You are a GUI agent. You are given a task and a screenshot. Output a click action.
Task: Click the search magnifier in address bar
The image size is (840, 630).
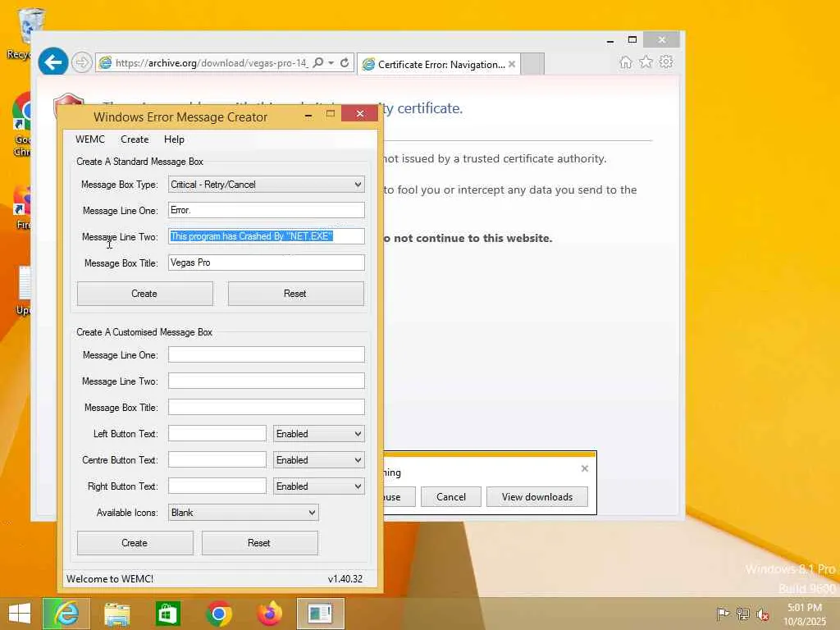point(318,62)
